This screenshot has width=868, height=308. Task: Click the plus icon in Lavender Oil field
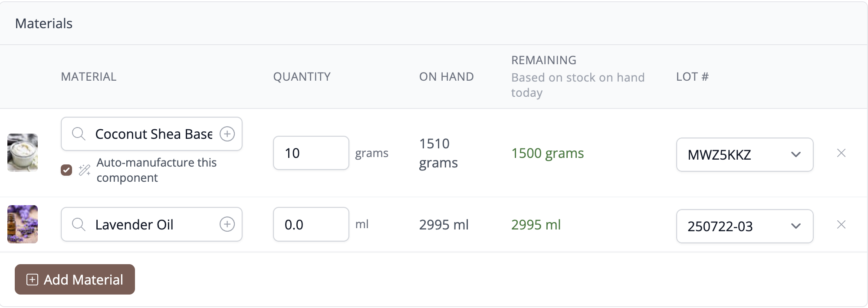pyautogui.click(x=227, y=224)
